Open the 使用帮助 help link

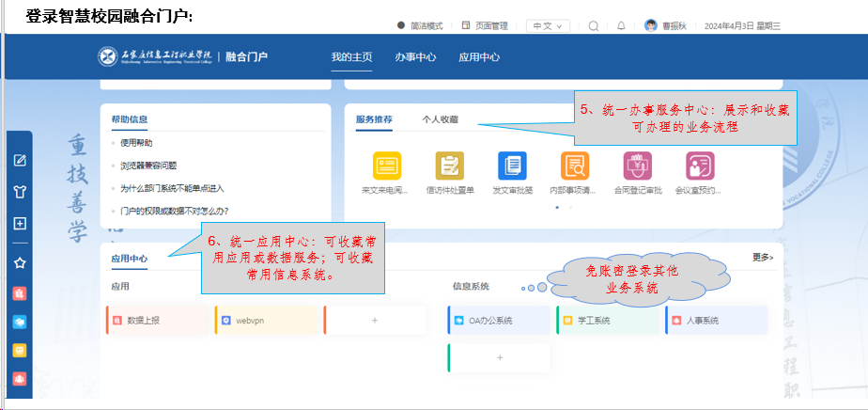coord(136,143)
